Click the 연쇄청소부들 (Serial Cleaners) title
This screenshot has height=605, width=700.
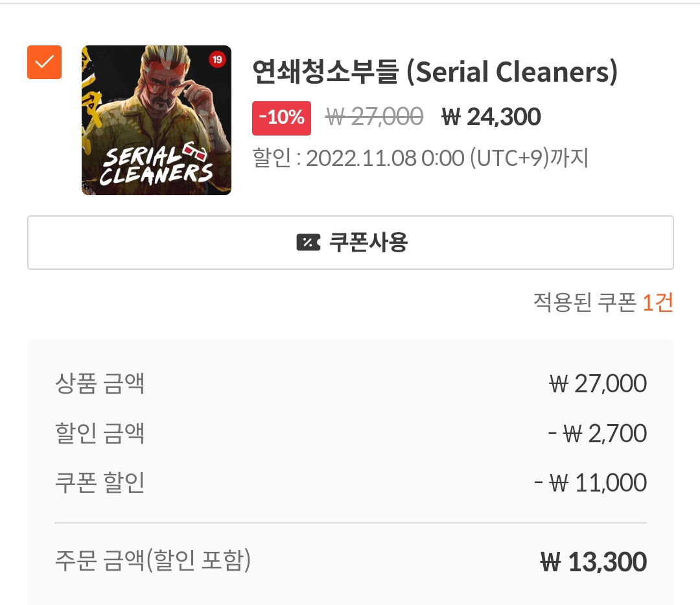tap(435, 73)
